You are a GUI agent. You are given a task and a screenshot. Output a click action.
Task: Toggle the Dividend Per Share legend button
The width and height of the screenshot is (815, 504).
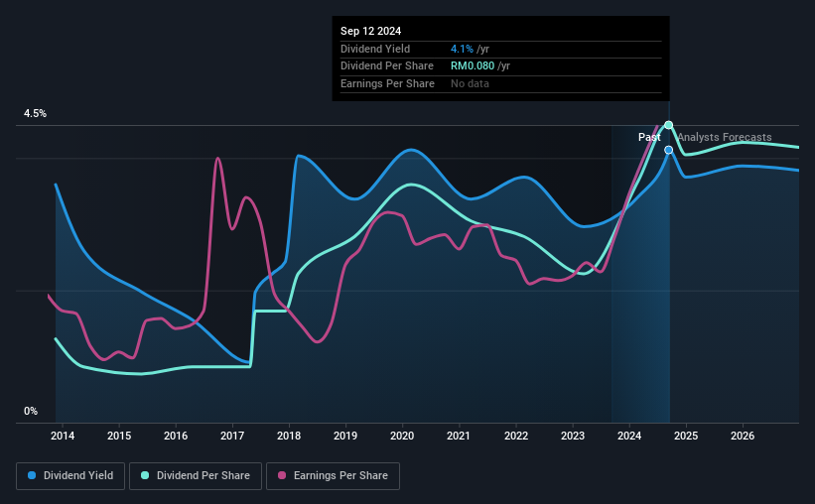(196, 476)
